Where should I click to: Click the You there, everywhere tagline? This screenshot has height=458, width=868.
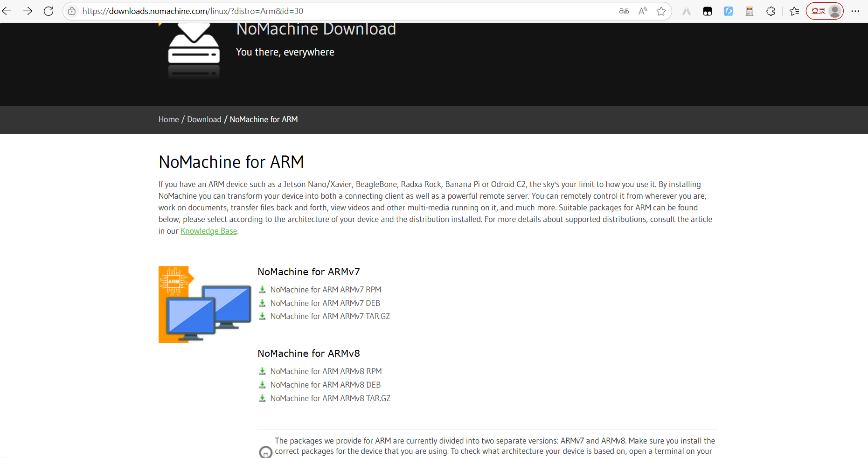tap(285, 52)
